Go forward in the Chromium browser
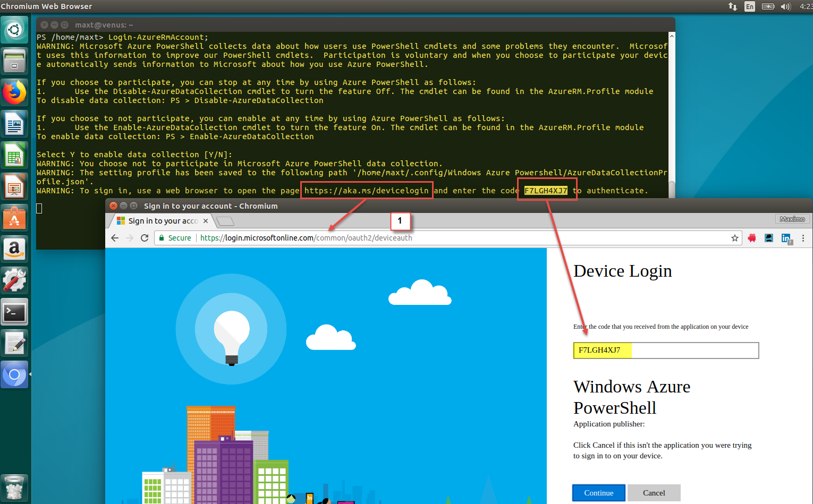813x504 pixels. click(x=130, y=238)
